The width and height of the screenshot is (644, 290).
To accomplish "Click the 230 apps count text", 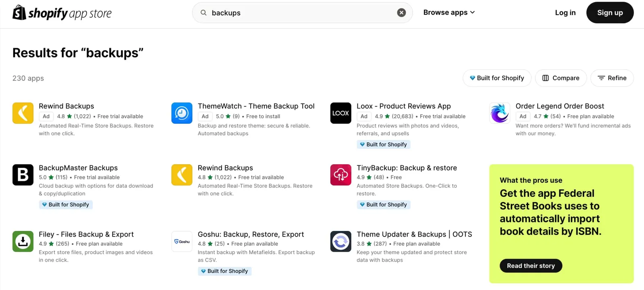I will (x=28, y=78).
